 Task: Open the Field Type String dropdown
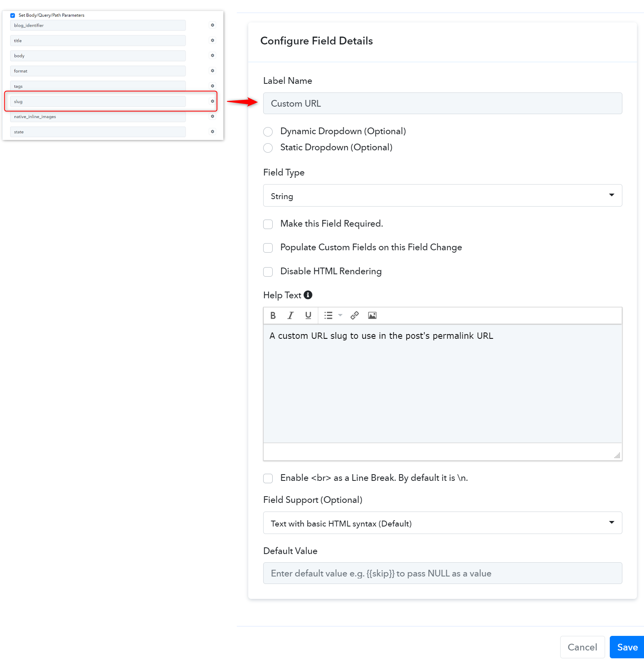(x=443, y=196)
